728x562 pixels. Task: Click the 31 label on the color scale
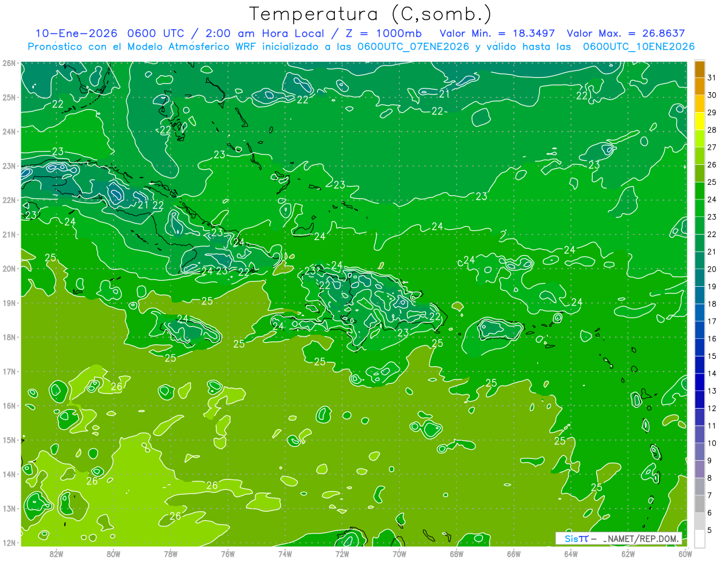tap(712, 78)
